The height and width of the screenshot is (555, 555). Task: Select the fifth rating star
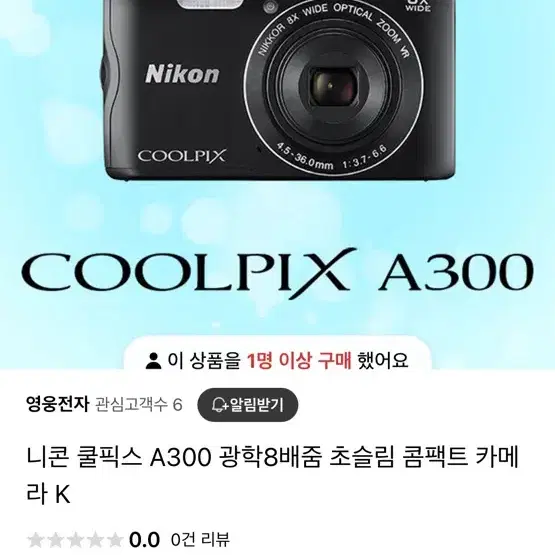coord(115,540)
